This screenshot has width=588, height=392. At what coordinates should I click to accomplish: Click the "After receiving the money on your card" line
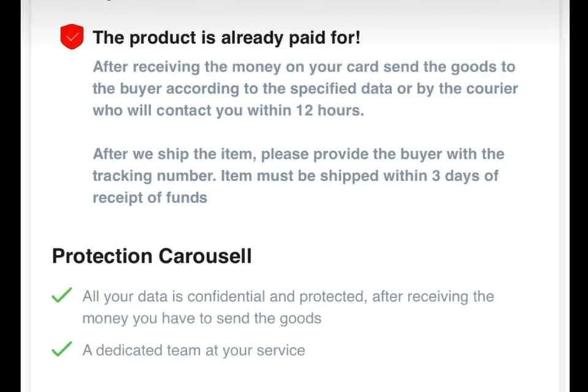coord(304,67)
